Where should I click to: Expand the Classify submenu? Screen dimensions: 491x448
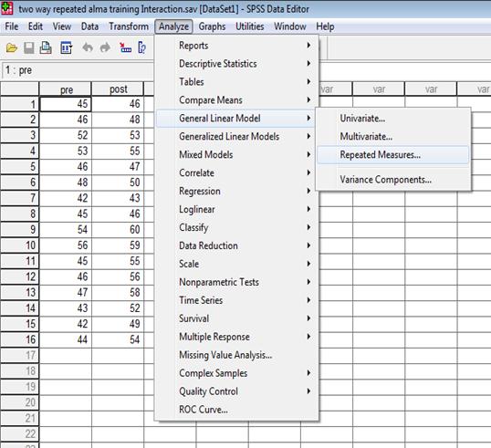coord(237,227)
